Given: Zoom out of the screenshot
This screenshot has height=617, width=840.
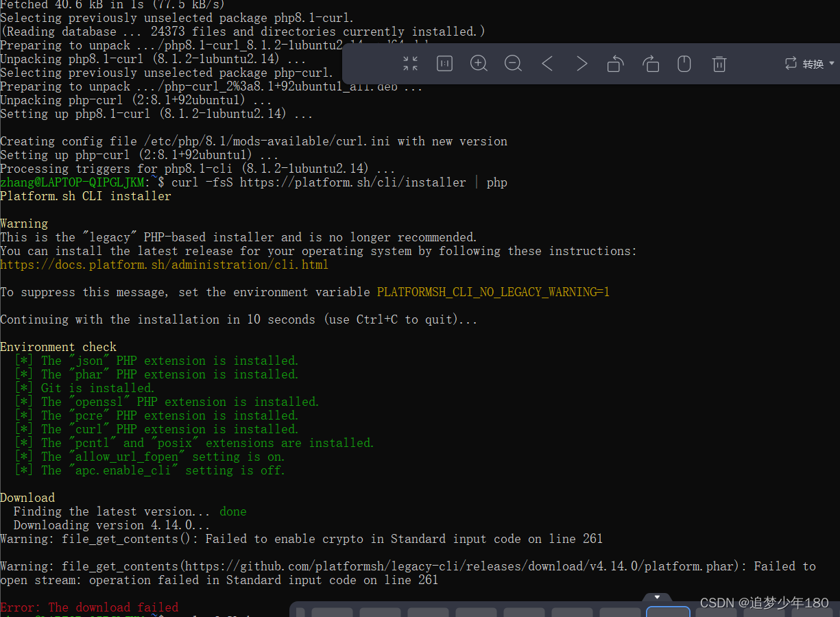Looking at the screenshot, I should click(x=513, y=63).
